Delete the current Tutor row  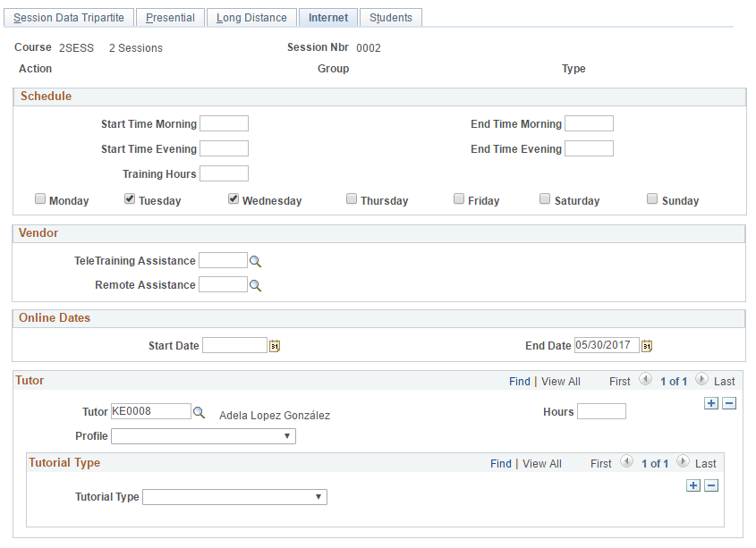(x=729, y=403)
